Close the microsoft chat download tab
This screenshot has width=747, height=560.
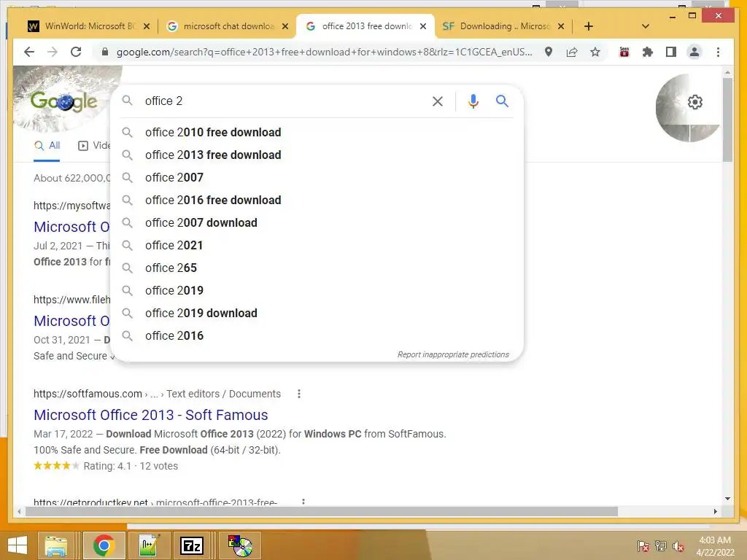point(285,26)
